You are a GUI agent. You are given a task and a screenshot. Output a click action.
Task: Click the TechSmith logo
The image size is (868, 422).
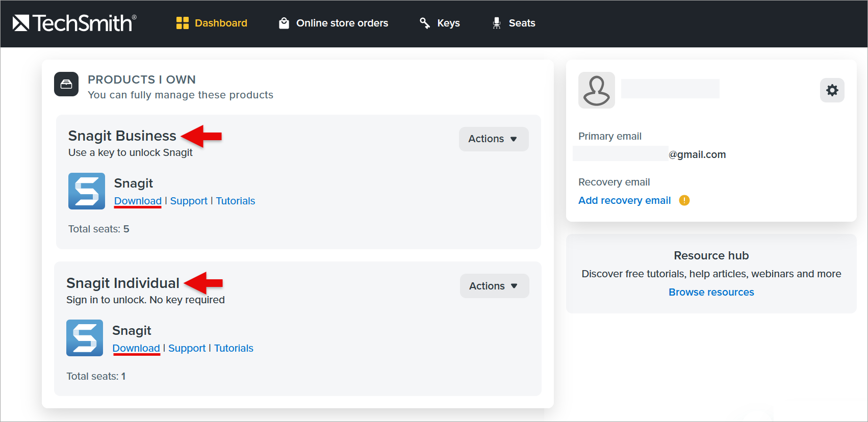[74, 23]
